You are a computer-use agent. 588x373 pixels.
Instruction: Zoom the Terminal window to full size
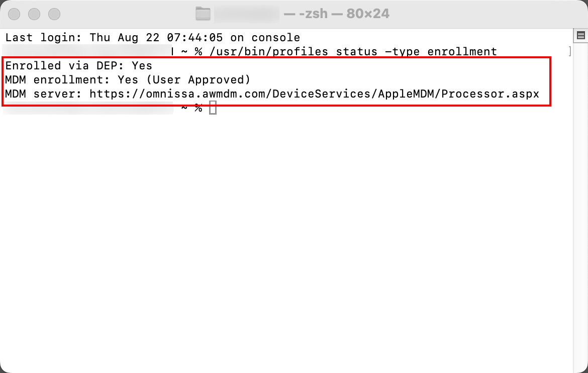point(53,14)
